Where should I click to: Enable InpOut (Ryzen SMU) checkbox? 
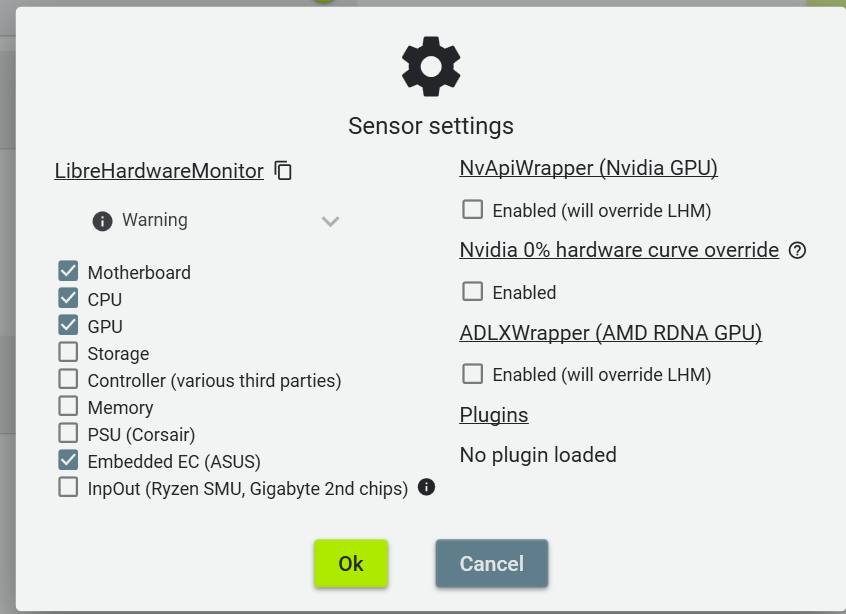tap(68, 487)
